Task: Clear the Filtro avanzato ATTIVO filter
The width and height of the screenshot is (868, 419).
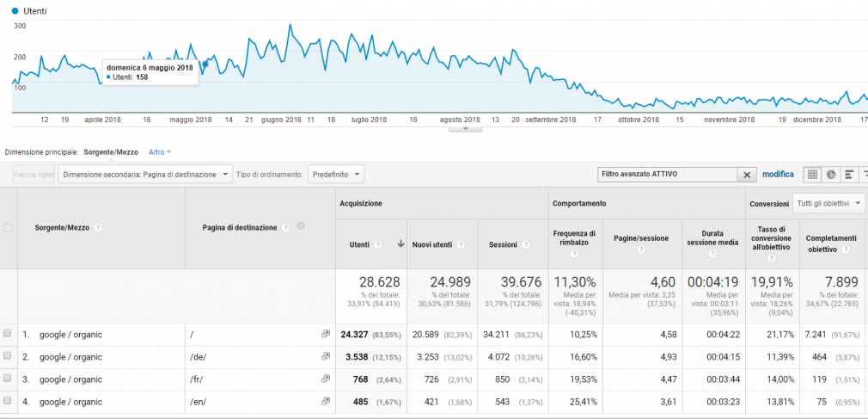Action: 746,175
